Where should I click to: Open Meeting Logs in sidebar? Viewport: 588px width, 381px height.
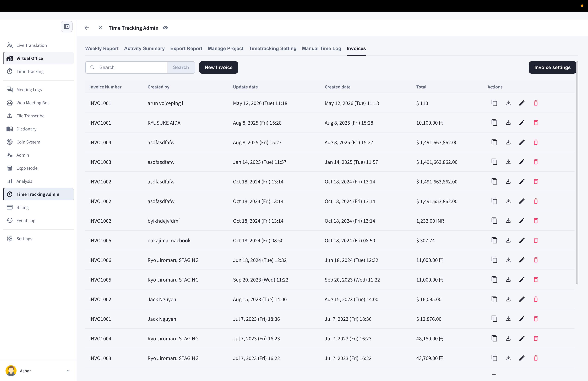pos(38,89)
